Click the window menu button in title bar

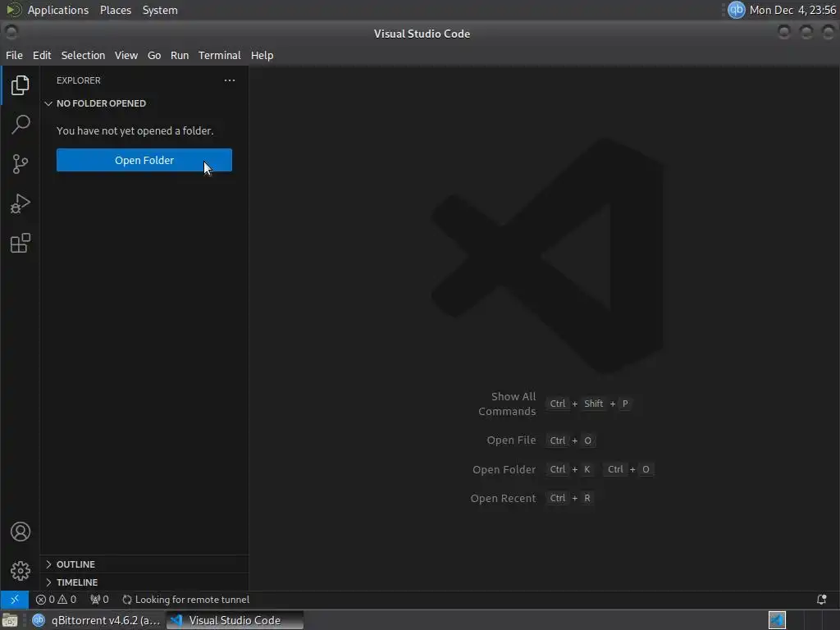click(11, 33)
